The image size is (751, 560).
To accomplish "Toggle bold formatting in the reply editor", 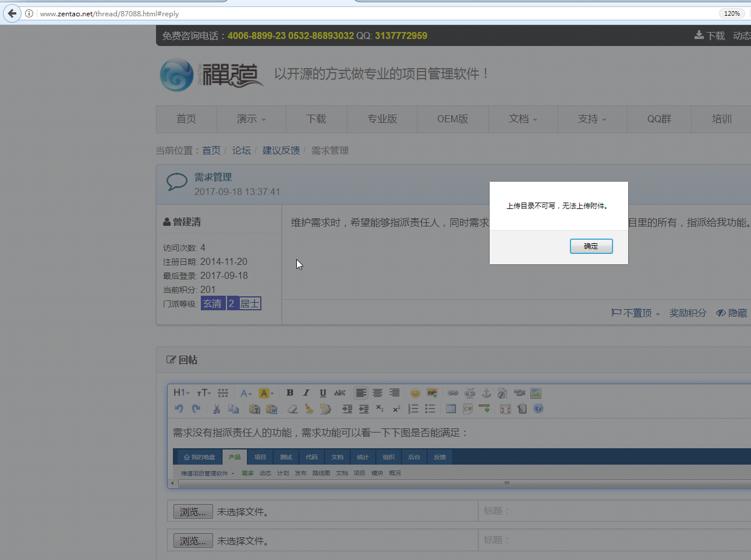I will (x=290, y=393).
